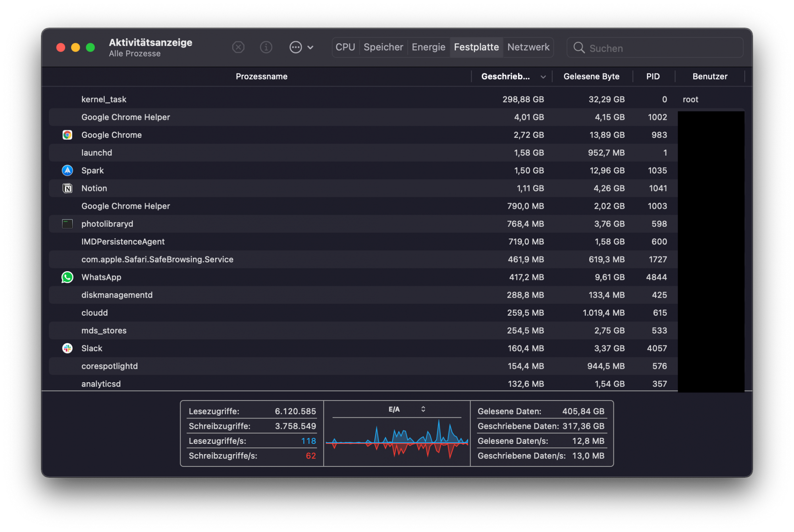Open the Speicher tab
Screen dimensions: 794x532
coord(383,47)
